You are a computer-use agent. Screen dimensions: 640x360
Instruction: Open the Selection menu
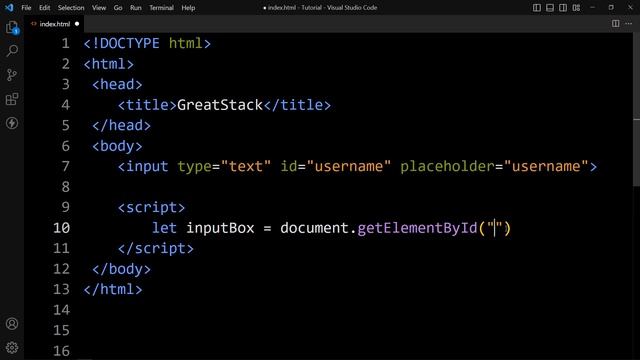(71, 8)
